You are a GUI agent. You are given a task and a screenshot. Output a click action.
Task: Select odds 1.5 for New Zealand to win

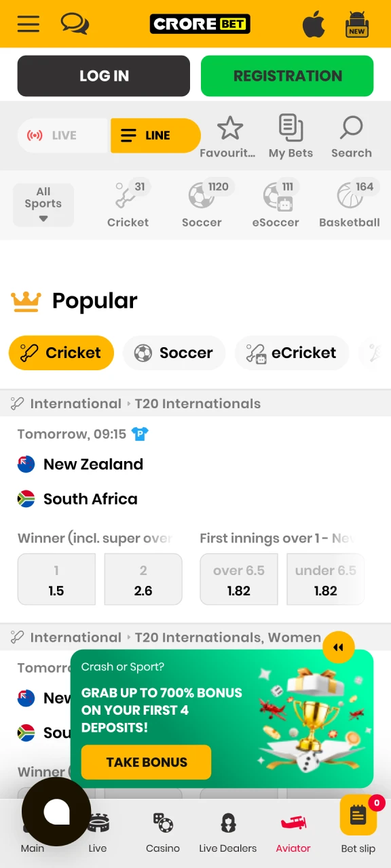(56, 580)
